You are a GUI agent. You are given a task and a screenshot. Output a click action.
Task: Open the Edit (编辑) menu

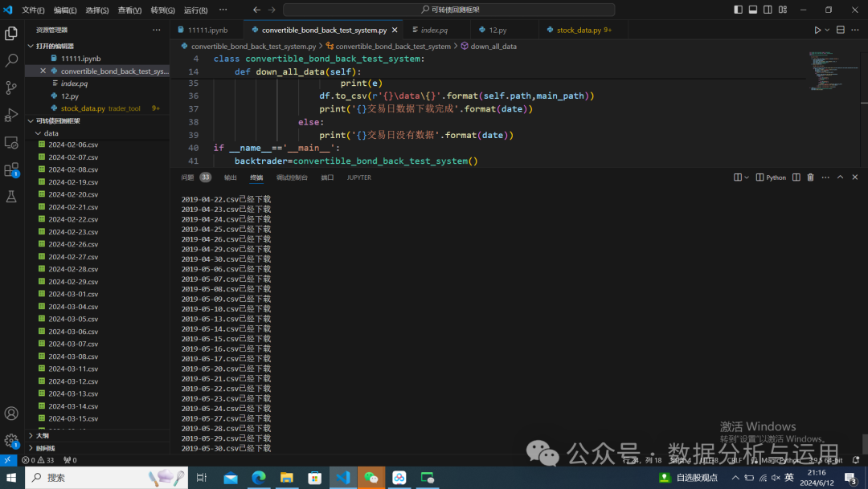tap(65, 10)
